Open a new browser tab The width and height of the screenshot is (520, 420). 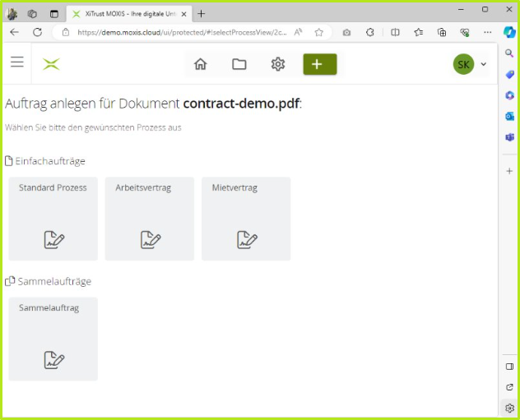(x=202, y=13)
